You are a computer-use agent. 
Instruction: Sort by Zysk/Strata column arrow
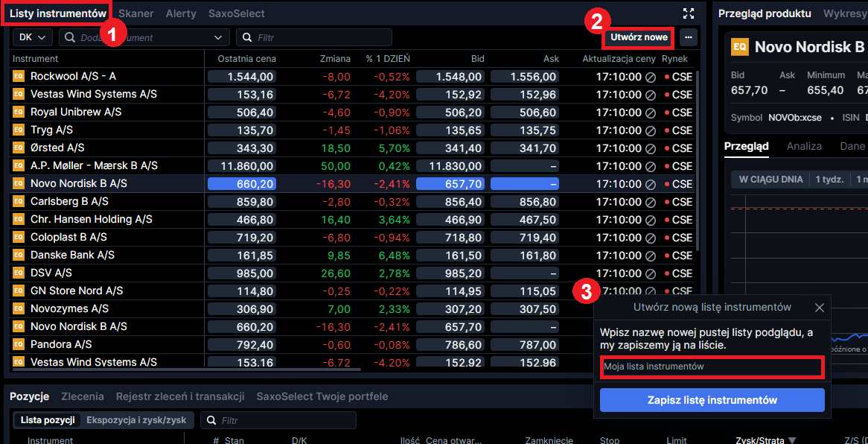click(792, 440)
